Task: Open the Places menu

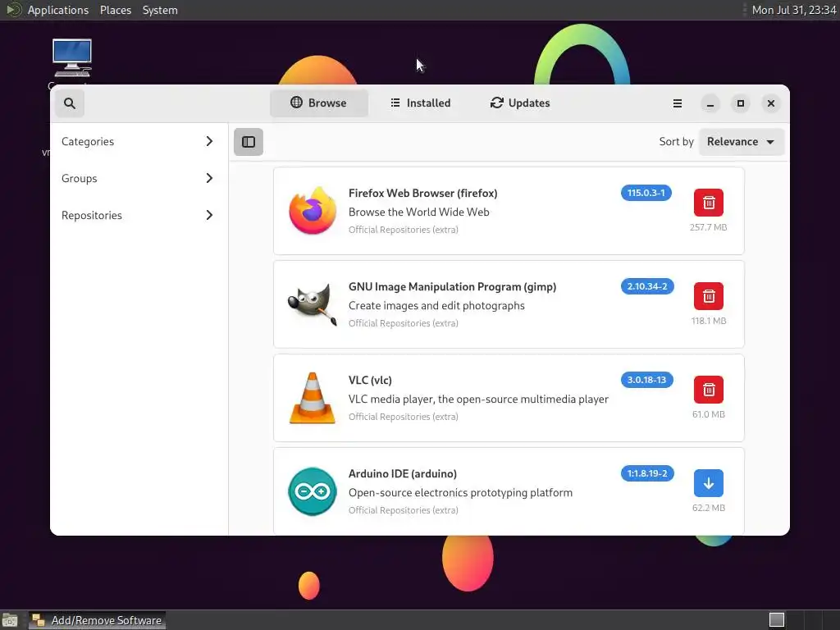Action: 115,10
